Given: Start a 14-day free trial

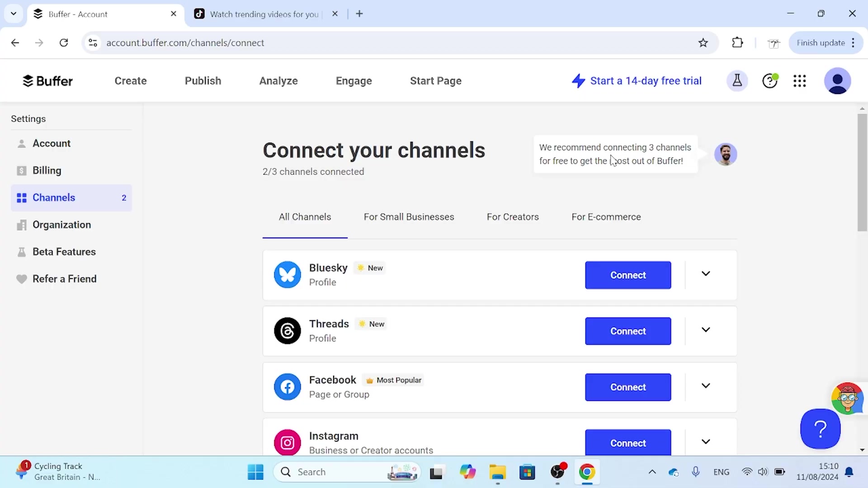Looking at the screenshot, I should pos(637,81).
